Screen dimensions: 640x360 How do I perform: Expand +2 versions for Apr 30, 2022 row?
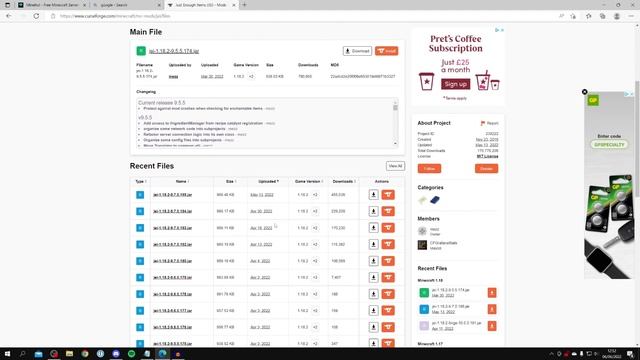coord(315,211)
